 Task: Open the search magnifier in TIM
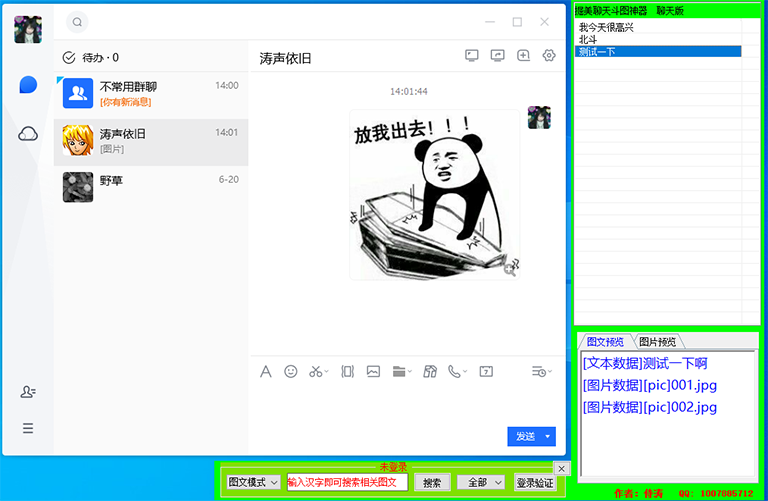(x=77, y=22)
